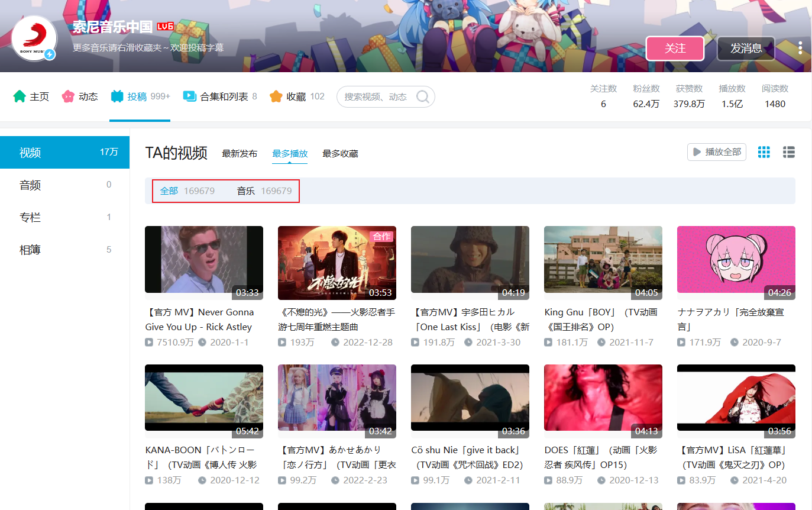This screenshot has height=510, width=812.
Task: Open the three-dot more options menu
Action: tap(800, 48)
